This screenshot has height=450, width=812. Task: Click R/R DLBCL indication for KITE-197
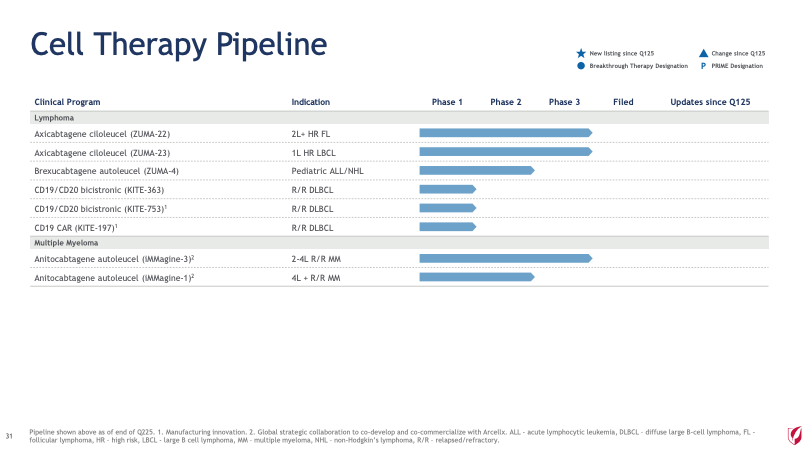312,227
